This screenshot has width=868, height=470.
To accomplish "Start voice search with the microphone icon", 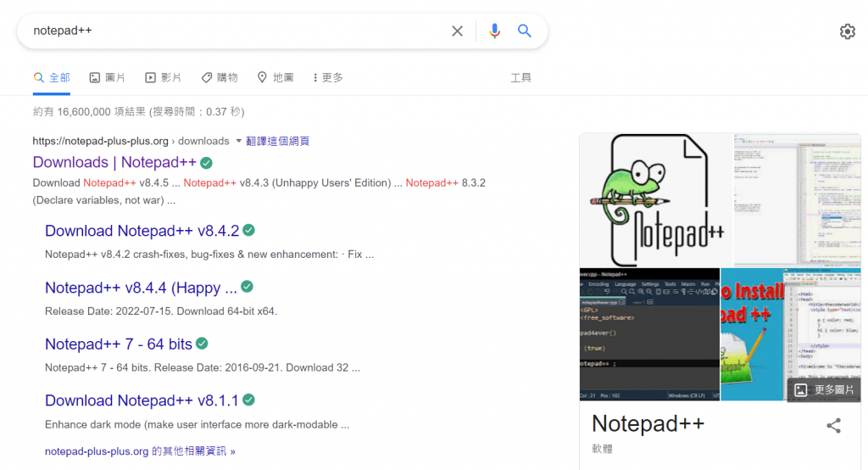I will click(x=494, y=31).
